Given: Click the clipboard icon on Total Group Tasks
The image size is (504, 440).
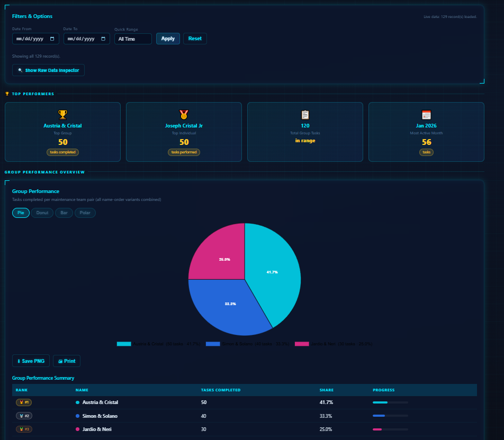Looking at the screenshot, I should (305, 114).
